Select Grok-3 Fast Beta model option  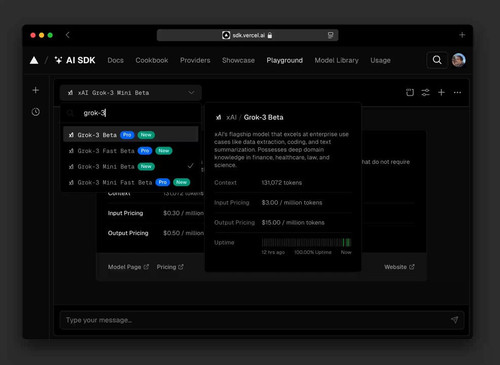pyautogui.click(x=131, y=151)
